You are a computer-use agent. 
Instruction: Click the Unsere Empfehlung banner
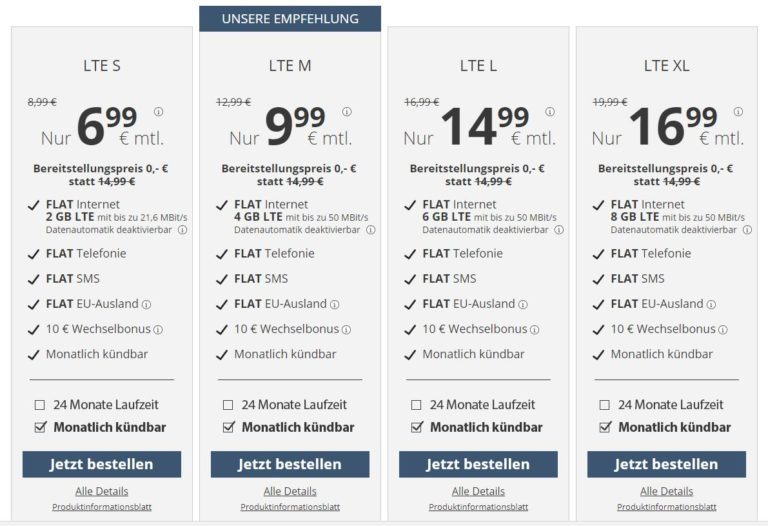(290, 19)
